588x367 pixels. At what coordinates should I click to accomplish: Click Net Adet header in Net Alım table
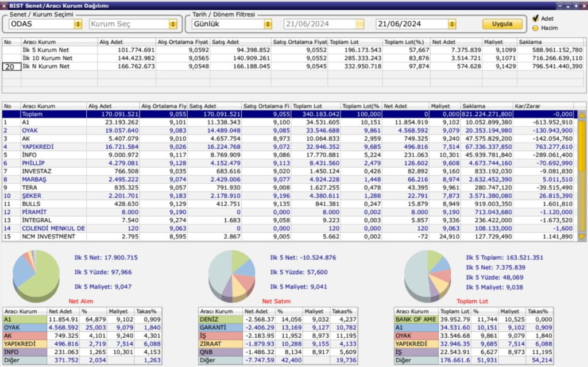pos(63,311)
